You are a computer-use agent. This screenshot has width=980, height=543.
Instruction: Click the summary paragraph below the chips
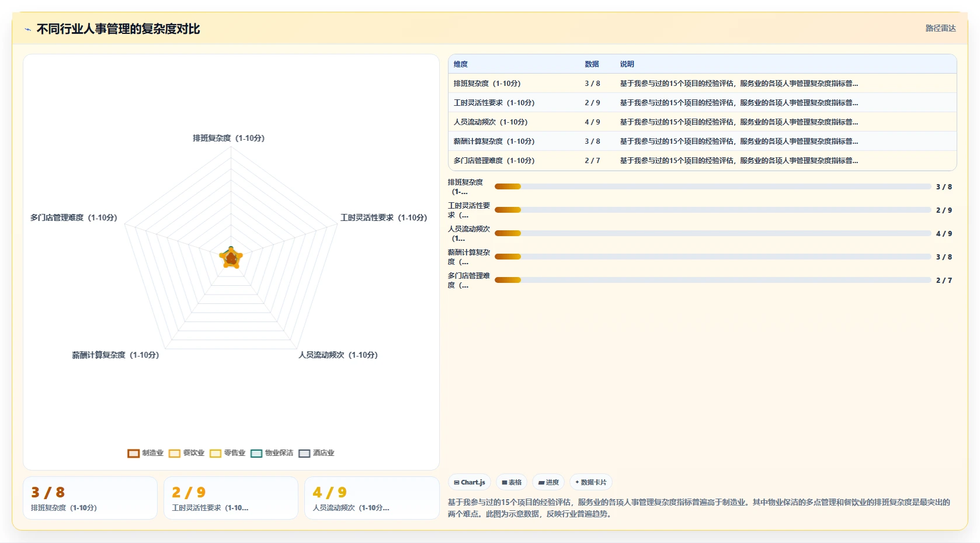coord(699,508)
